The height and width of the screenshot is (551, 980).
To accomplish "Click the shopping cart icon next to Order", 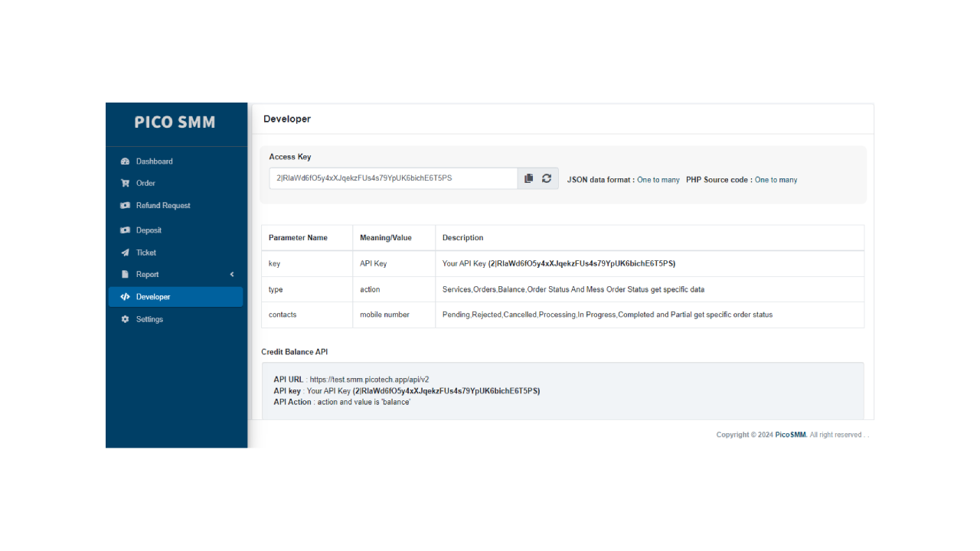I will (125, 183).
